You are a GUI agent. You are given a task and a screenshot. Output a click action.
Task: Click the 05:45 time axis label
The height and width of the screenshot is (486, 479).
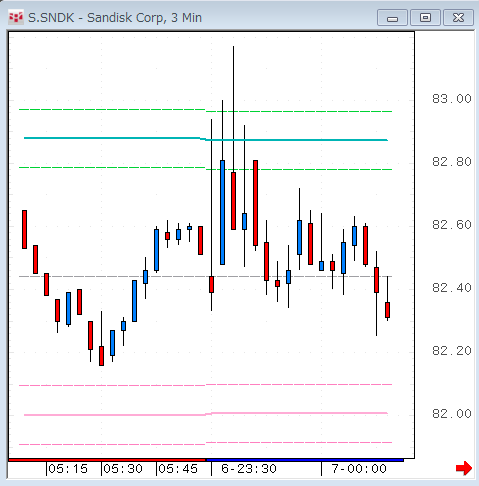point(178,469)
